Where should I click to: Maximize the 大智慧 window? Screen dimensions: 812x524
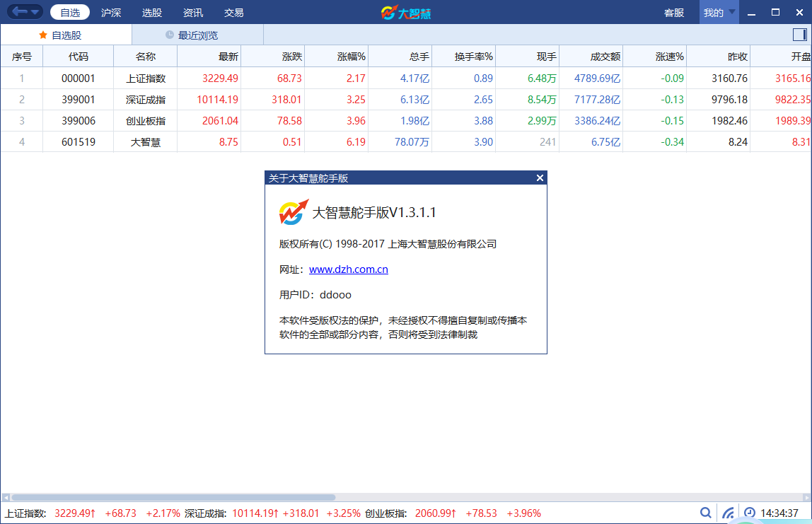click(775, 13)
